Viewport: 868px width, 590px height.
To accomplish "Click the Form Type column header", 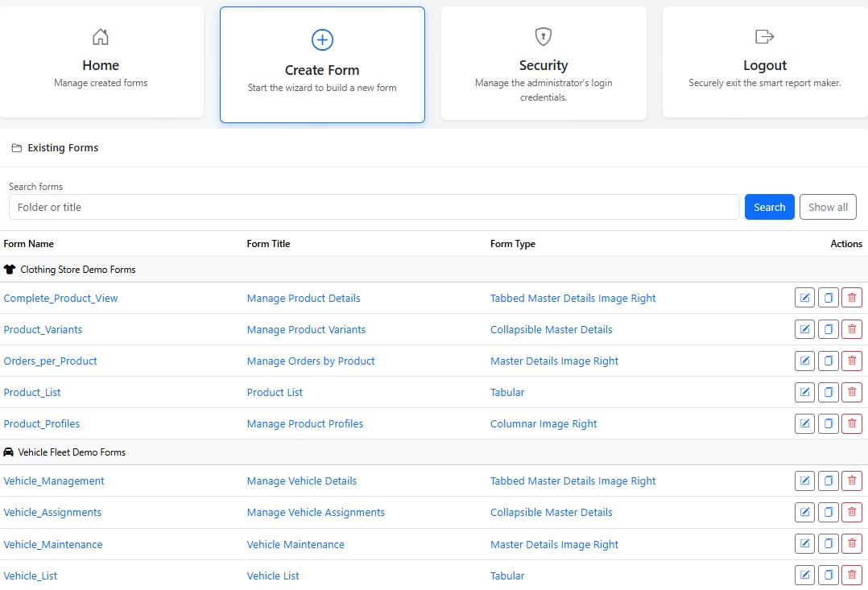I will click(x=513, y=244).
